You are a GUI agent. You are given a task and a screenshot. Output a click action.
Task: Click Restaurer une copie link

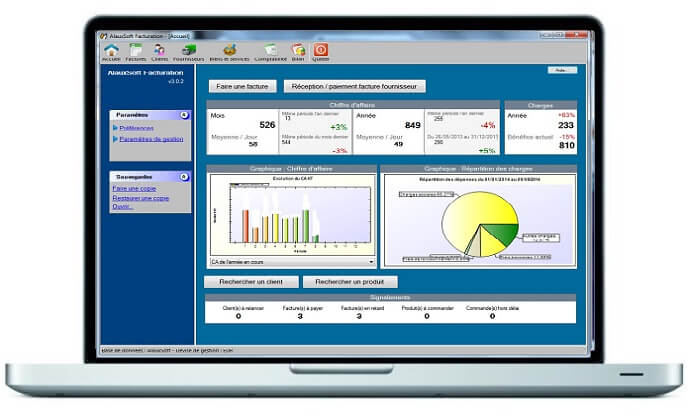141,198
